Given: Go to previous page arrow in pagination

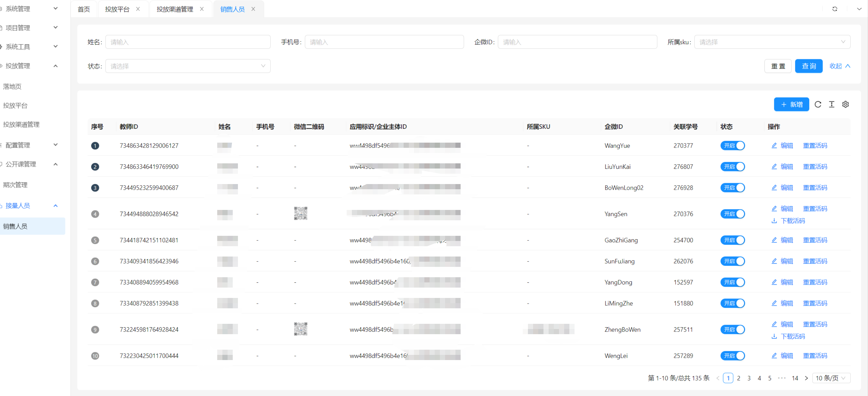Looking at the screenshot, I should pos(718,378).
